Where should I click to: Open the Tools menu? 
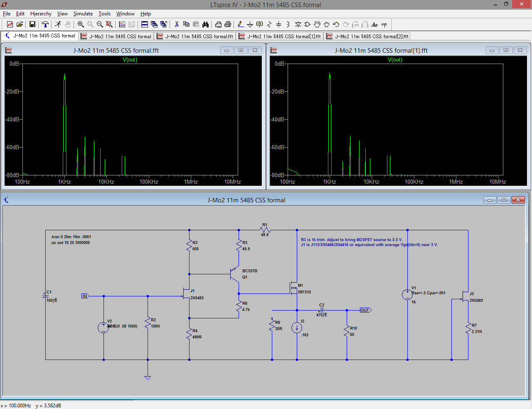104,14
